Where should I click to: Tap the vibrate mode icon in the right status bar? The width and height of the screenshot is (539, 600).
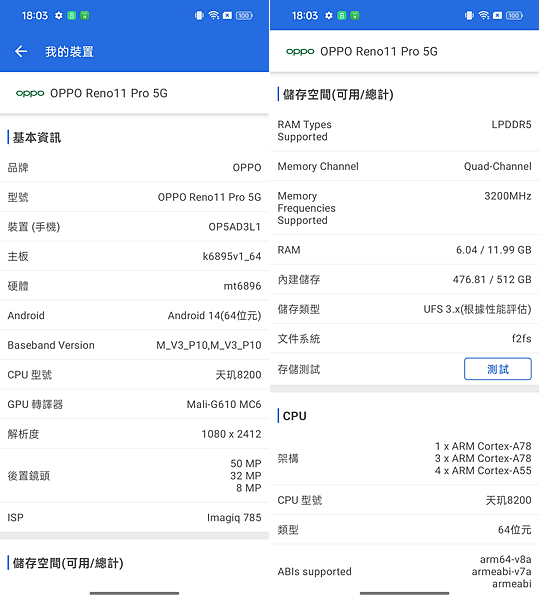tap(469, 16)
